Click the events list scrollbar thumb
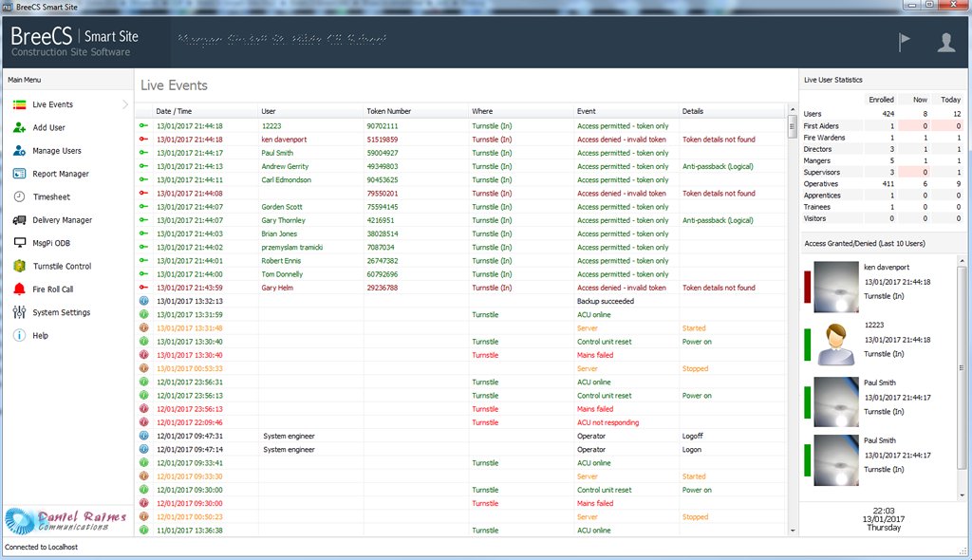Screen dimensions: 972x560 (793, 126)
